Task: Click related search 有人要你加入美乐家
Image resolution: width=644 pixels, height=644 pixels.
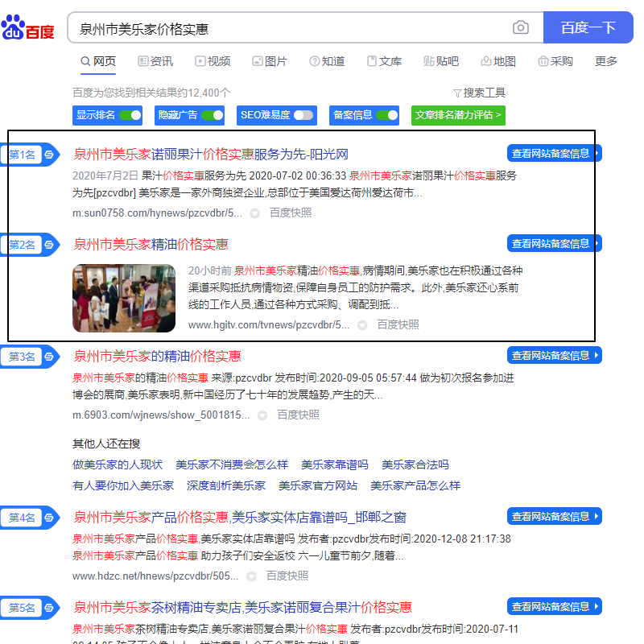Action: coord(123,485)
